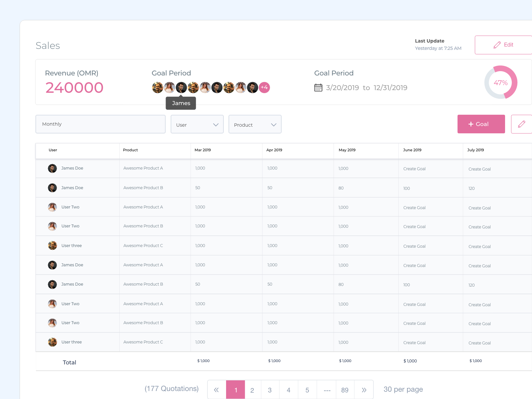Screen dimensions: 532x399
Task: Open the Product filter dropdown
Action: pyautogui.click(x=255, y=124)
